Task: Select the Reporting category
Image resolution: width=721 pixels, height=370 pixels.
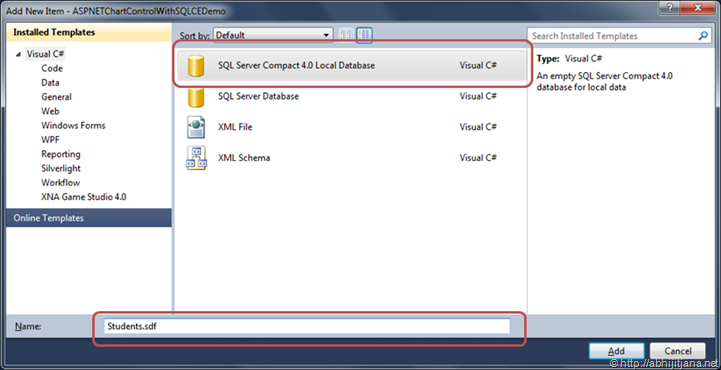Action: click(x=61, y=154)
